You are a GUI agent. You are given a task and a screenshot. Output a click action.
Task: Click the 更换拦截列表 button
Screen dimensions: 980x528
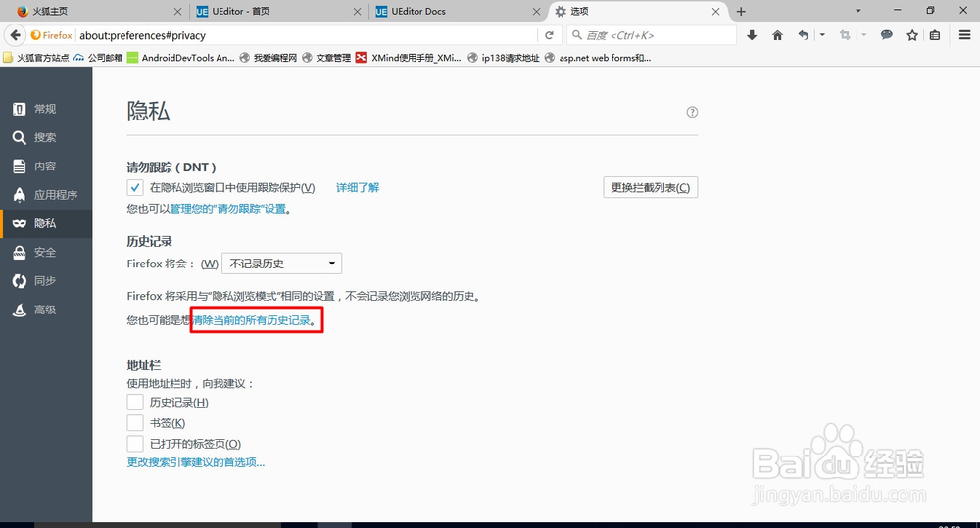(650, 187)
